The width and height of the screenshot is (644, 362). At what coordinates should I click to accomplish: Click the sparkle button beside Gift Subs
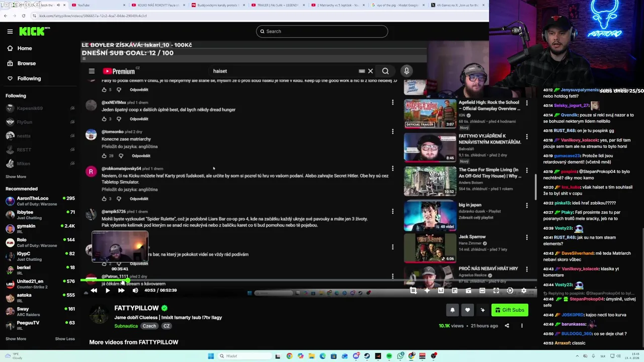482,310
